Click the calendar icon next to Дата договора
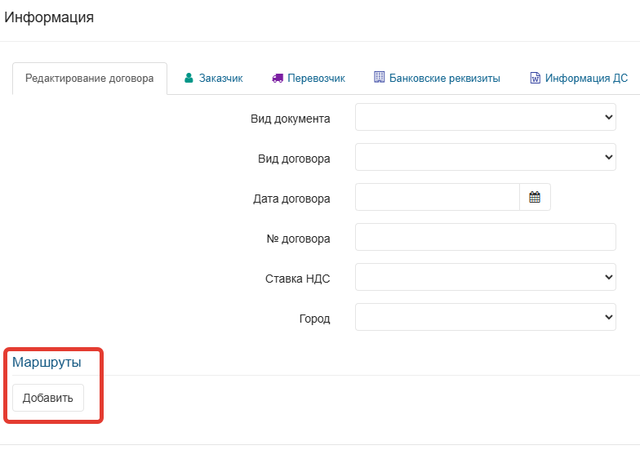Screen dimensions: 640x460 tap(535, 197)
